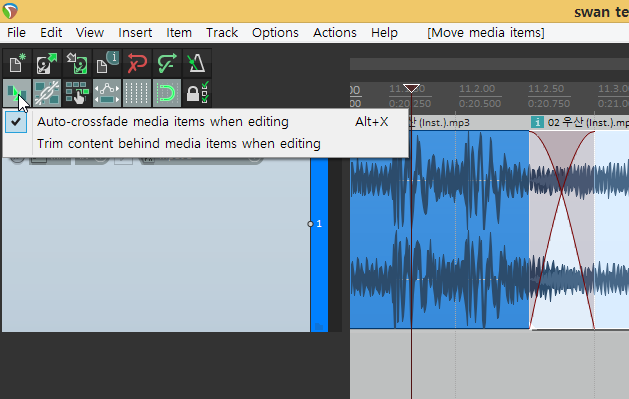
Task: Toggle the Item Grouping chain icon
Action: (47, 93)
